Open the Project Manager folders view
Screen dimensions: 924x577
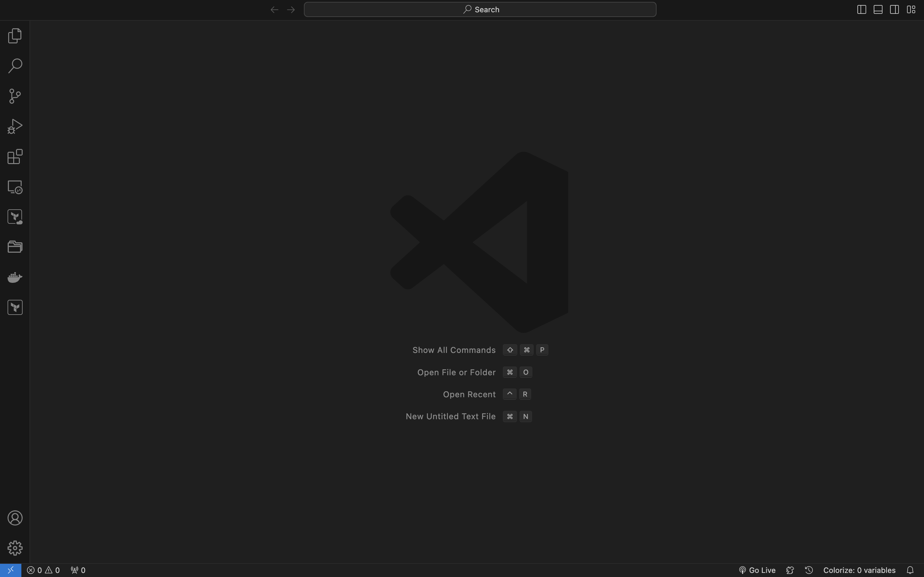pyautogui.click(x=15, y=246)
